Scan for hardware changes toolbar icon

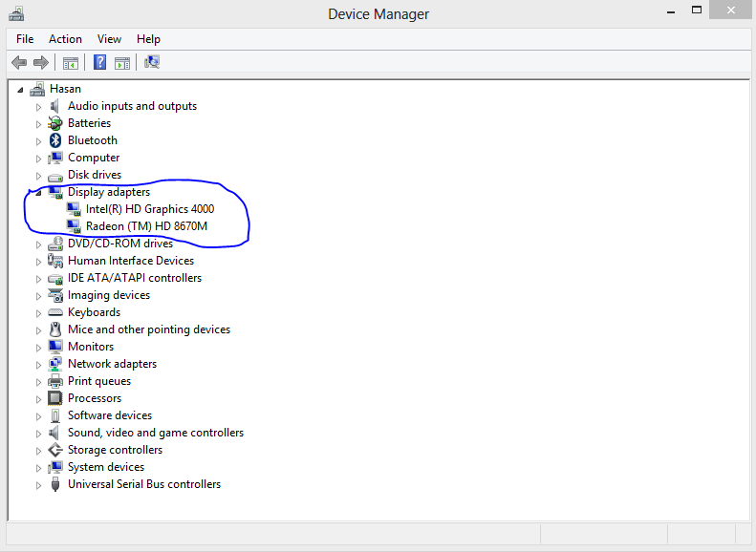point(151,62)
